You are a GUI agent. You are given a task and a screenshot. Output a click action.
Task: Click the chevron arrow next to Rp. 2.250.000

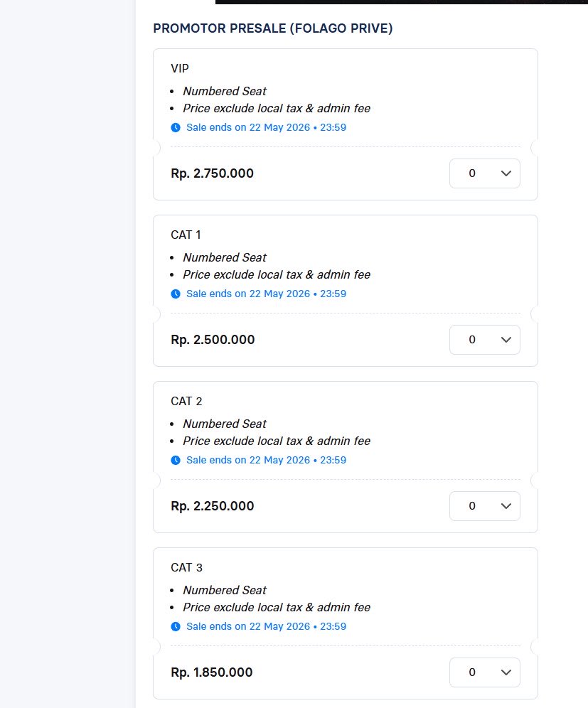[506, 506]
